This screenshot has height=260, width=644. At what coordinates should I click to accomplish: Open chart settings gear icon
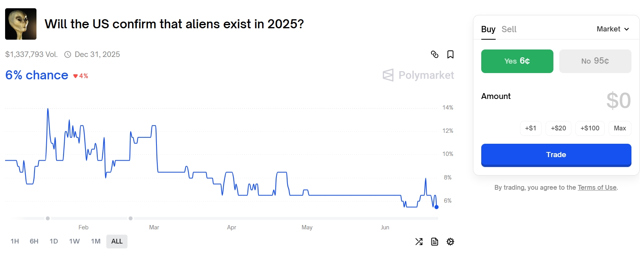pos(450,242)
